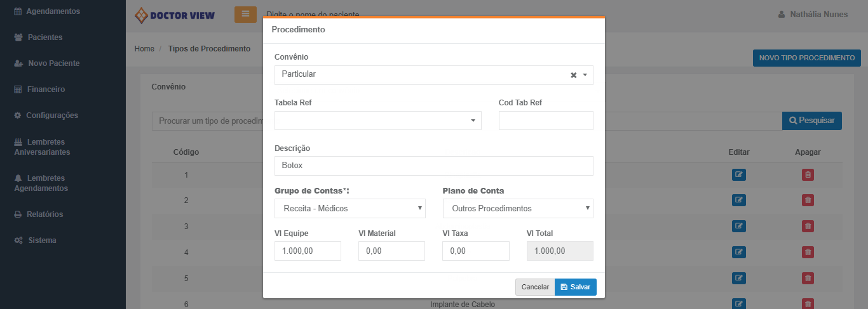The width and height of the screenshot is (868, 309).
Task: Click the Vl Material input field
Action: click(x=391, y=251)
